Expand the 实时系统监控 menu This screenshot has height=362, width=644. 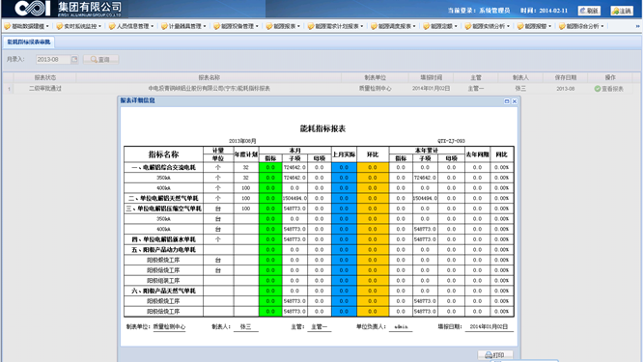pos(79,26)
